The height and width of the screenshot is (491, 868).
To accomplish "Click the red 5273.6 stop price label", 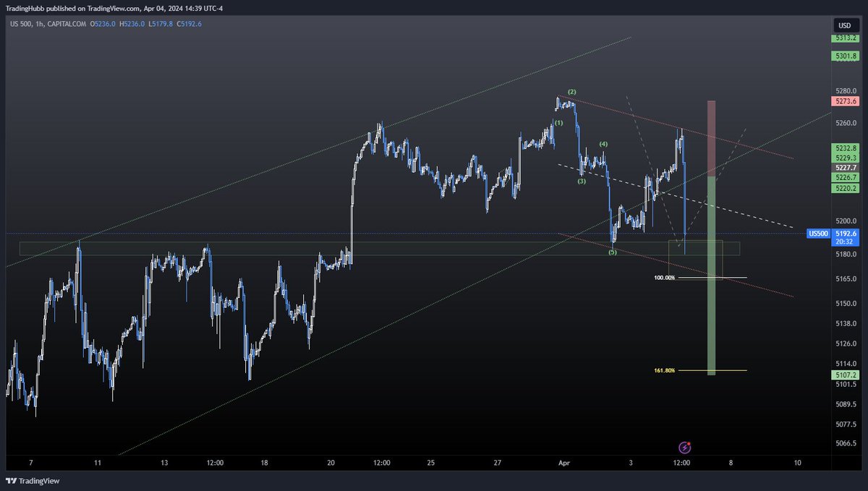I will (x=845, y=102).
